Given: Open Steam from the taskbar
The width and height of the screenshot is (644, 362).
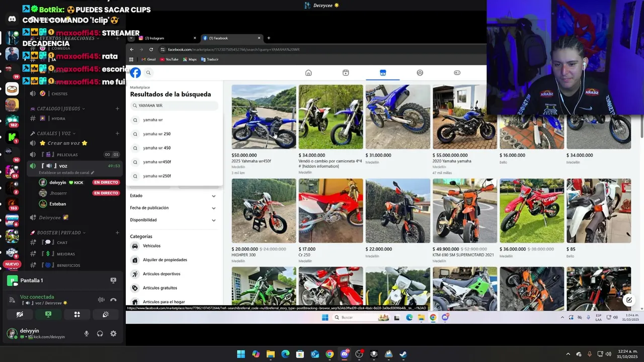Looking at the screenshot, I should (x=403, y=354).
